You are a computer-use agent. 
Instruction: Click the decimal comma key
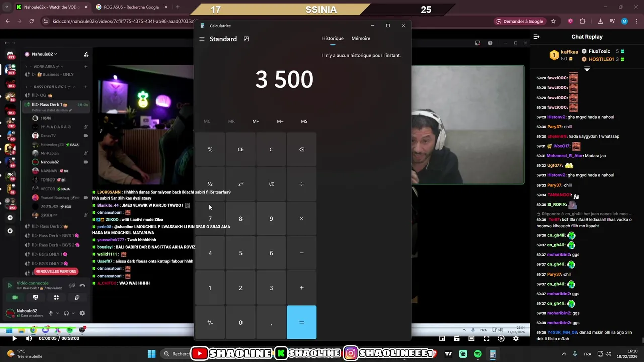pyautogui.click(x=271, y=322)
